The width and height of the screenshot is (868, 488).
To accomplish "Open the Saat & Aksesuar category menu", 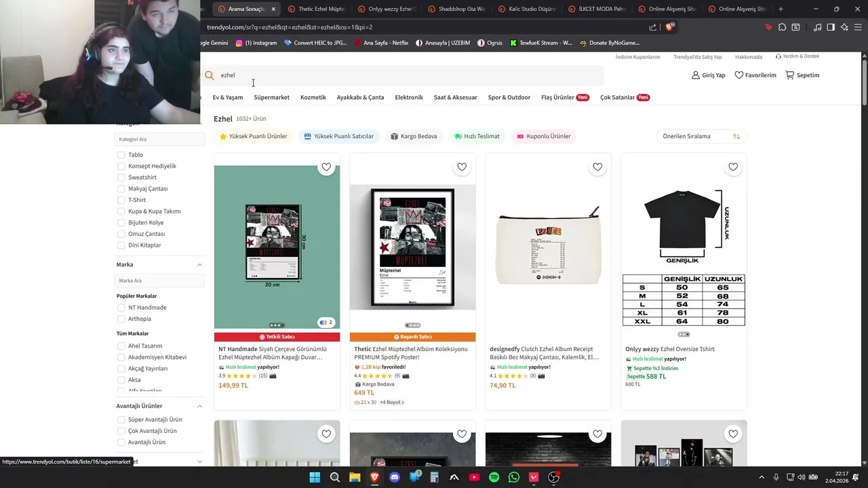I will pyautogui.click(x=456, y=98).
